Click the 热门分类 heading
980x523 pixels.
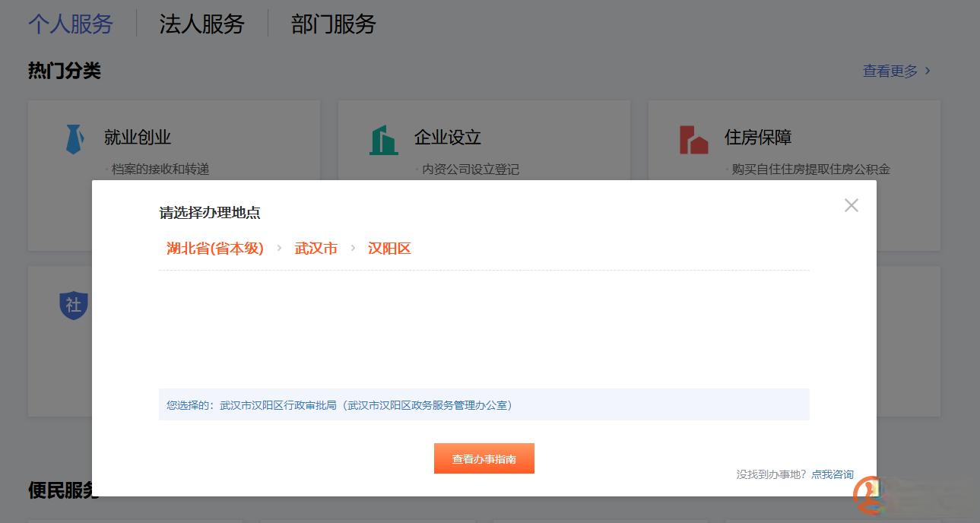pos(65,71)
